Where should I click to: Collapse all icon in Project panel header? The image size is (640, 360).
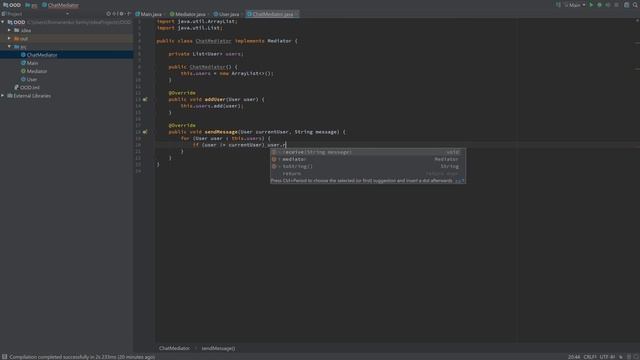[x=115, y=13]
